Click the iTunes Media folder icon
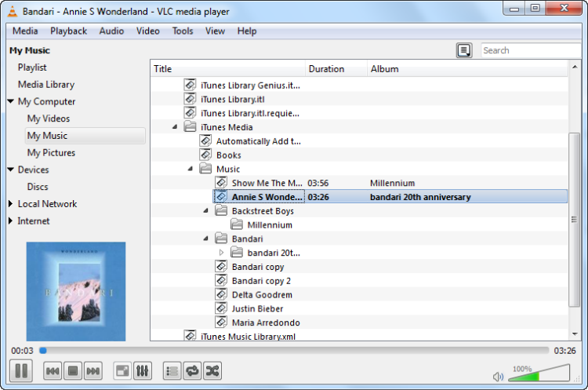This screenshot has width=588, height=390. (x=191, y=126)
